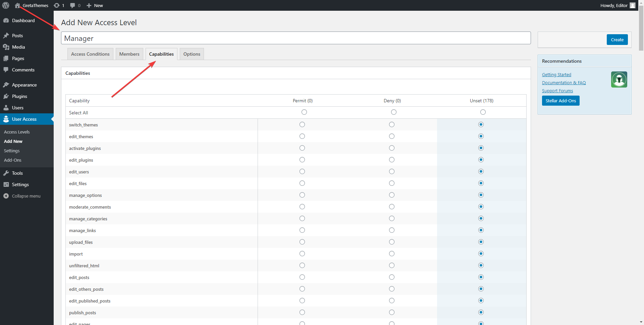Switch to the Access Conditions tab
This screenshot has width=644, height=325.
(90, 54)
